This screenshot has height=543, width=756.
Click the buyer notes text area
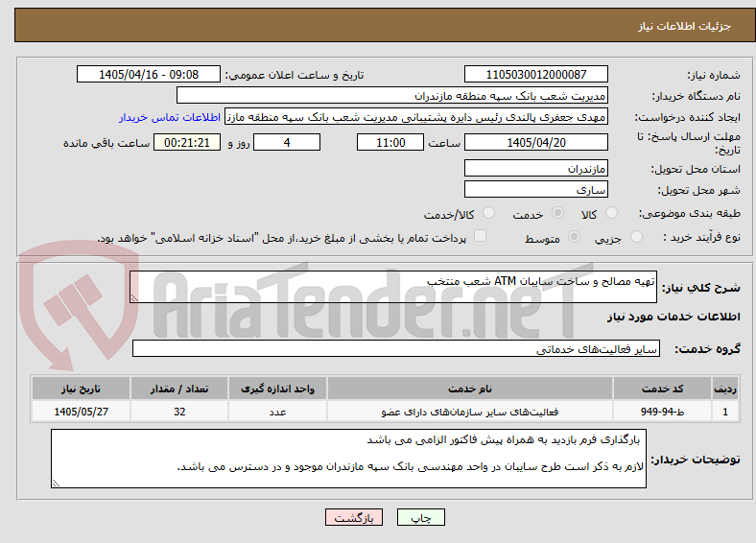(x=348, y=459)
